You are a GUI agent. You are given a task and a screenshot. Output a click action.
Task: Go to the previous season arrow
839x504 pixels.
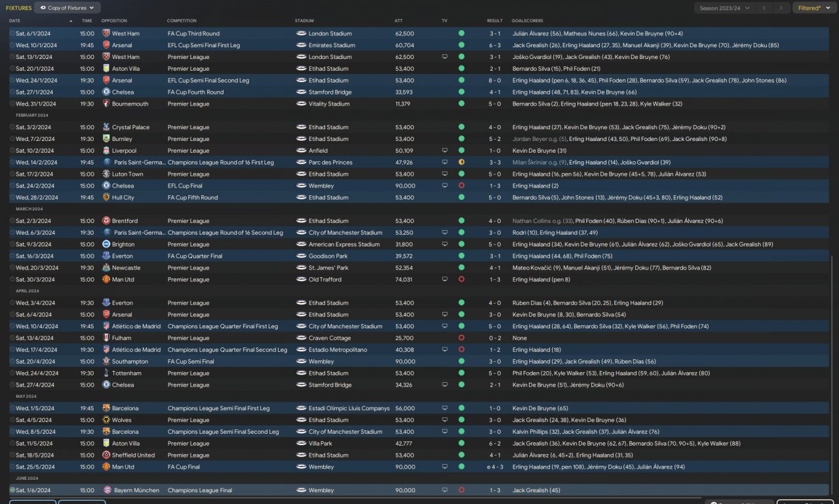coord(764,8)
